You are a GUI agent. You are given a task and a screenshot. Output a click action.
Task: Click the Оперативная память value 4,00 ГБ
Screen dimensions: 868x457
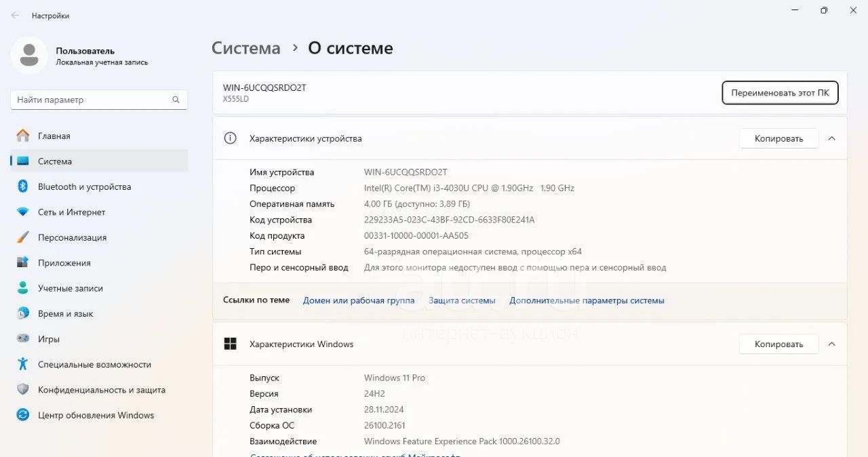(x=417, y=204)
